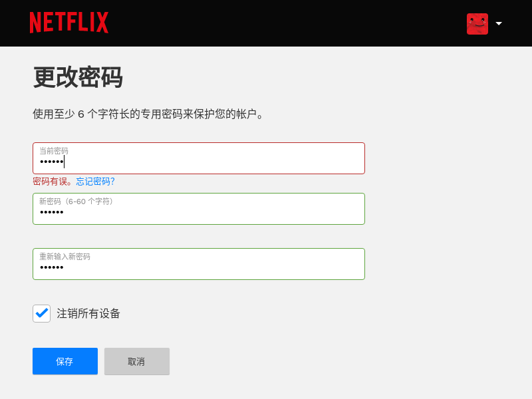Click the 6 个字符 password instruction text

point(148,114)
